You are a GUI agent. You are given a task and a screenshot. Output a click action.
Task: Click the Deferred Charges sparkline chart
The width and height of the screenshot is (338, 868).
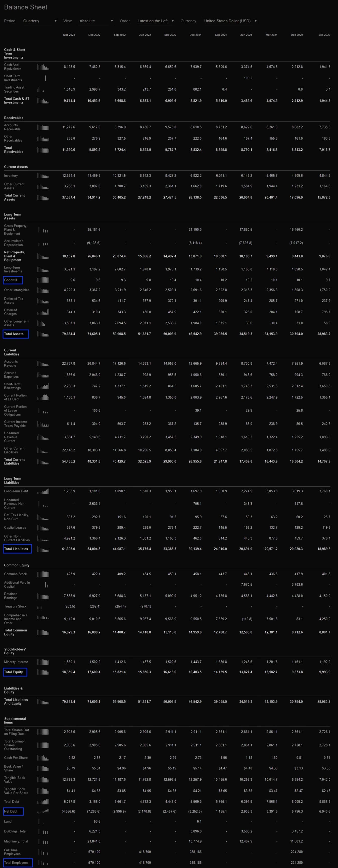click(43, 312)
